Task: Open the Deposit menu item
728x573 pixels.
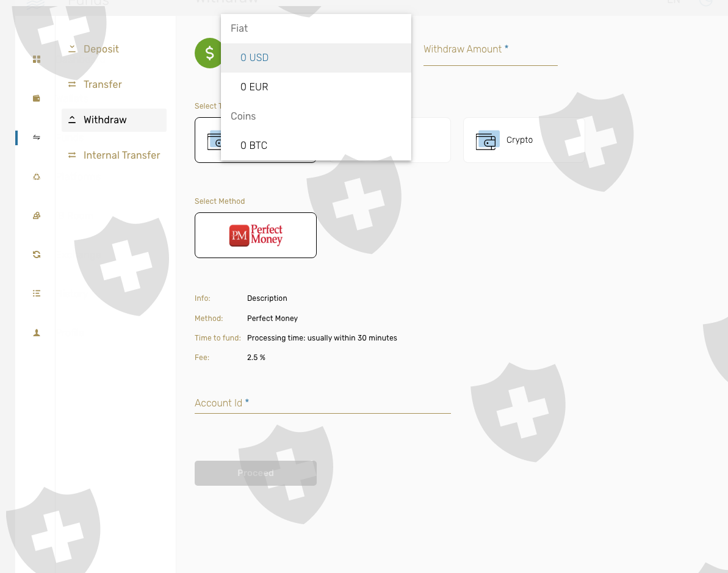Action: point(114,49)
